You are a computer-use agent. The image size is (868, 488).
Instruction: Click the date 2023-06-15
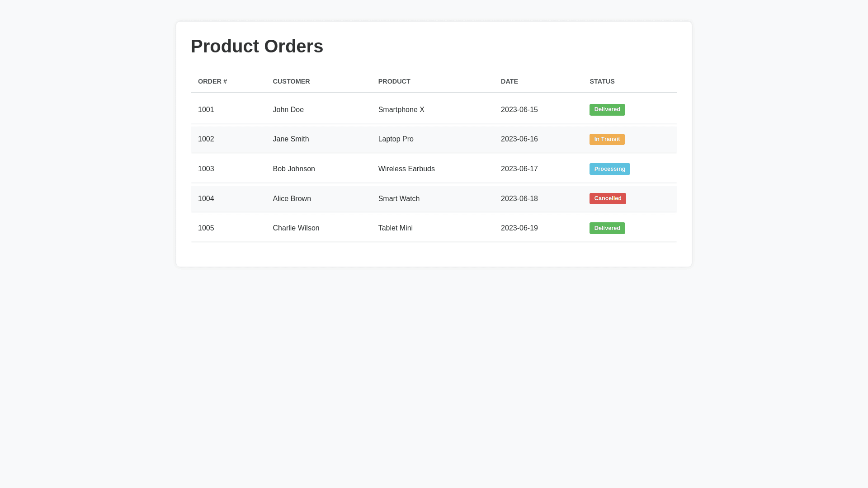519,110
